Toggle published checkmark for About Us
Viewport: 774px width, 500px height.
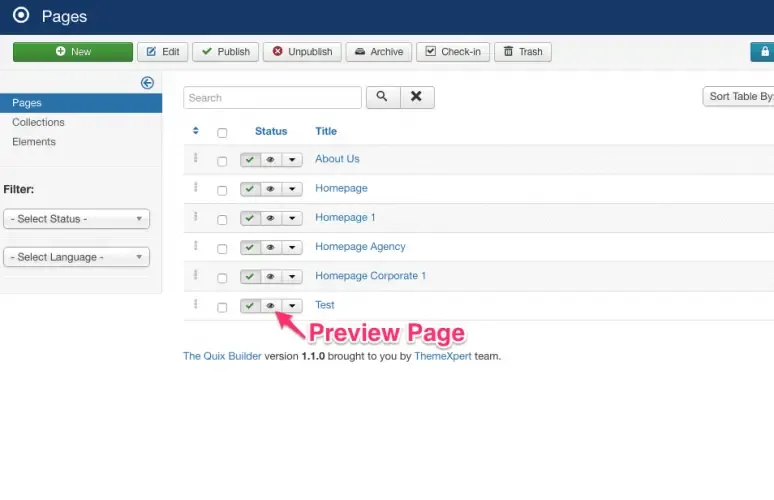[250, 159]
